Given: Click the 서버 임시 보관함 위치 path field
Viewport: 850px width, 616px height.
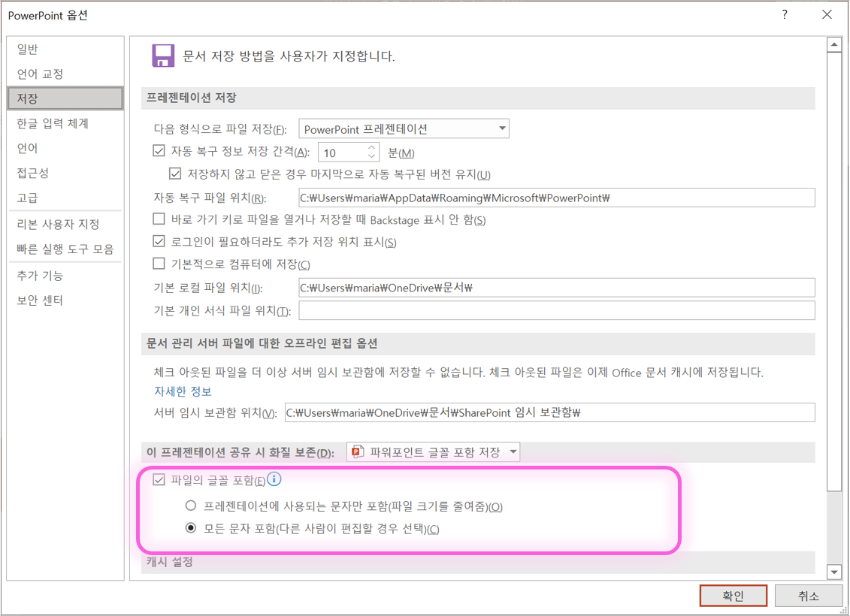Looking at the screenshot, I should click(549, 413).
